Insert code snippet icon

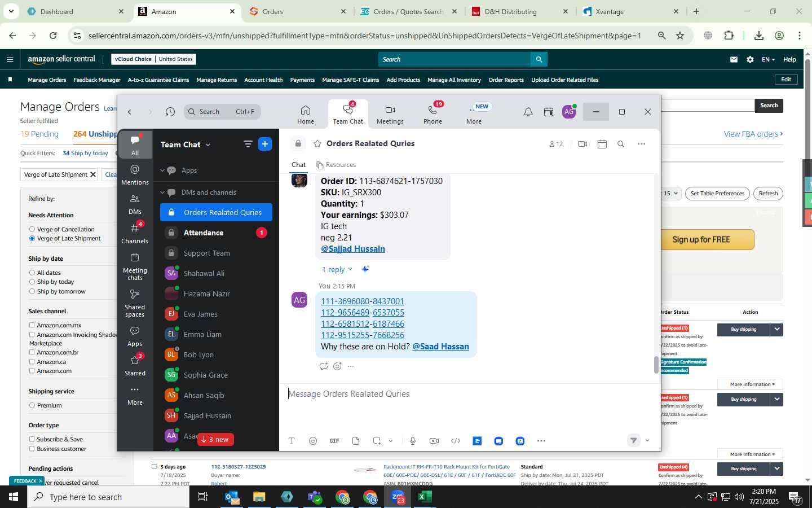pyautogui.click(x=456, y=441)
